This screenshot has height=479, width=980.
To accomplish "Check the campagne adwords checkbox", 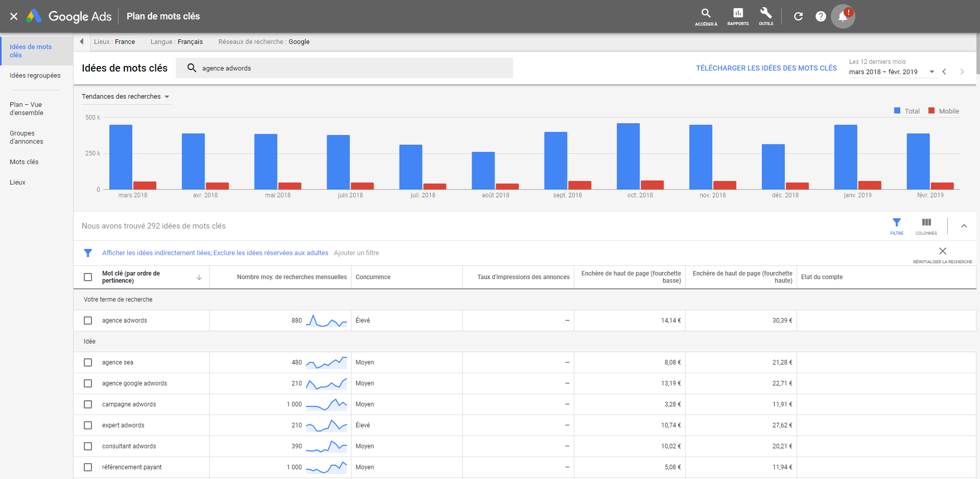I will tap(88, 404).
